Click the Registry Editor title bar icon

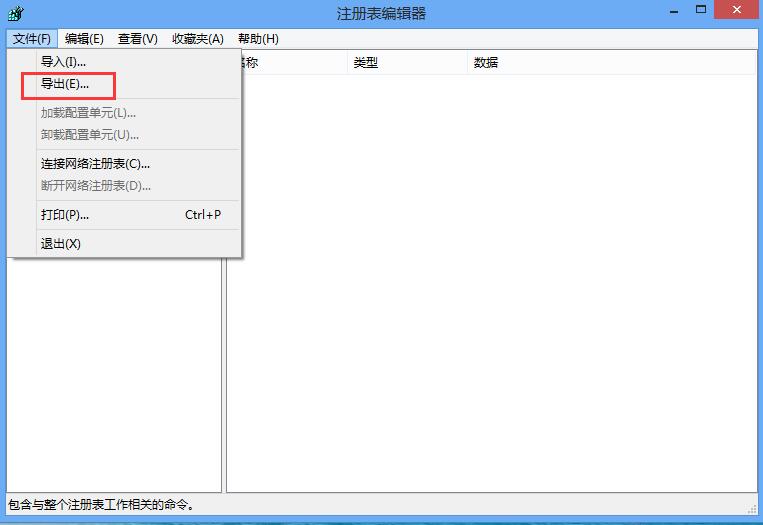pyautogui.click(x=16, y=13)
